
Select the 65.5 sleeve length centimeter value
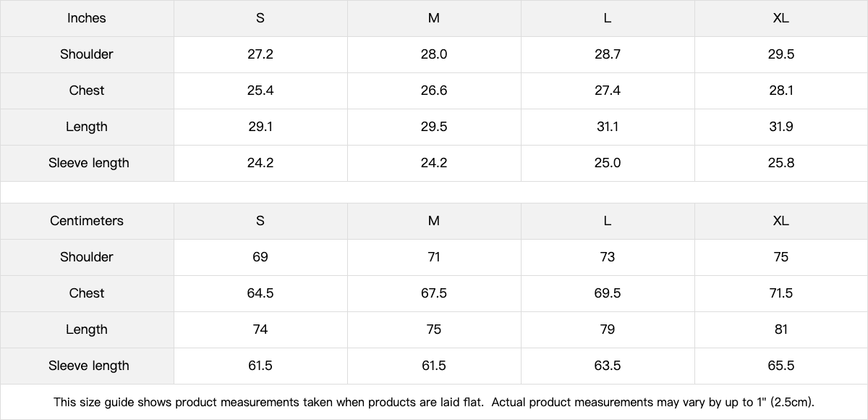781,366
